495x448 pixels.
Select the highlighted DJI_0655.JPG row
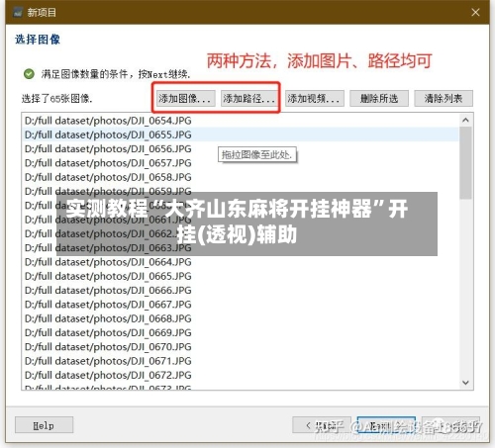tap(241, 134)
